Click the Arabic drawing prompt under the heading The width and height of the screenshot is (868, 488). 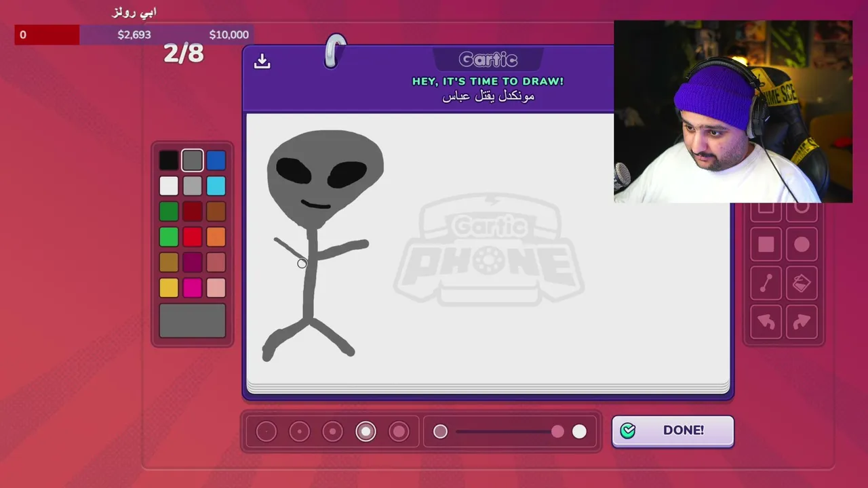click(x=488, y=96)
